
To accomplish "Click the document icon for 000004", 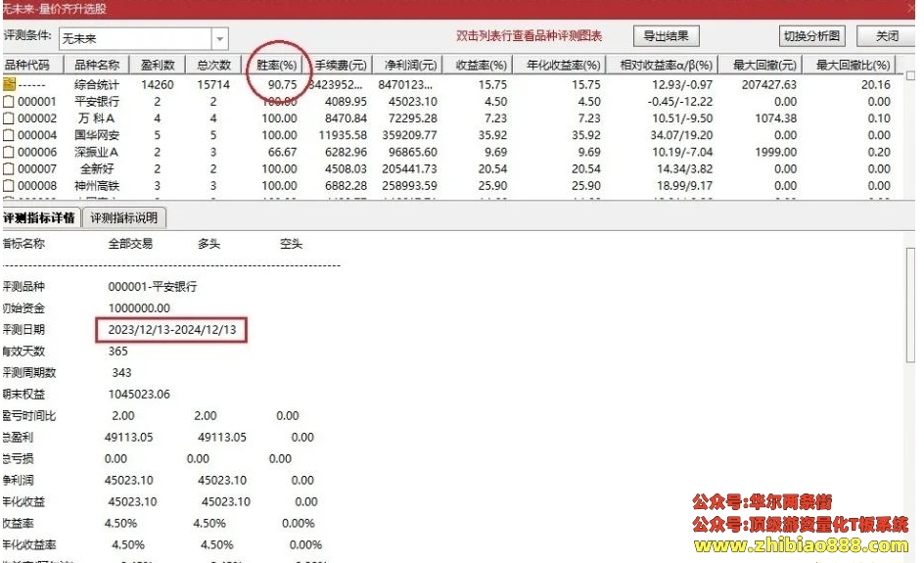I will click(8, 135).
